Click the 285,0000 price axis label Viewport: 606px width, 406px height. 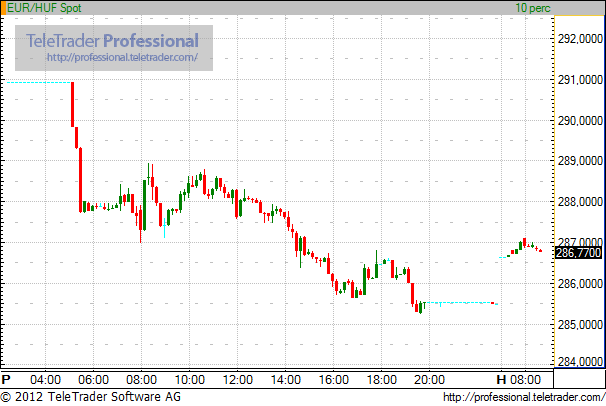pos(580,324)
